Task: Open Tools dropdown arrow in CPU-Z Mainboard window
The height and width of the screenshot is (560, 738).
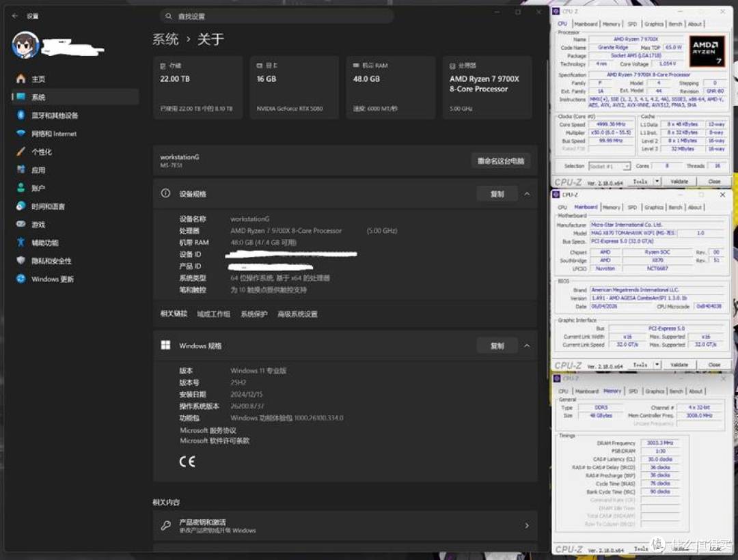Action: (x=657, y=365)
